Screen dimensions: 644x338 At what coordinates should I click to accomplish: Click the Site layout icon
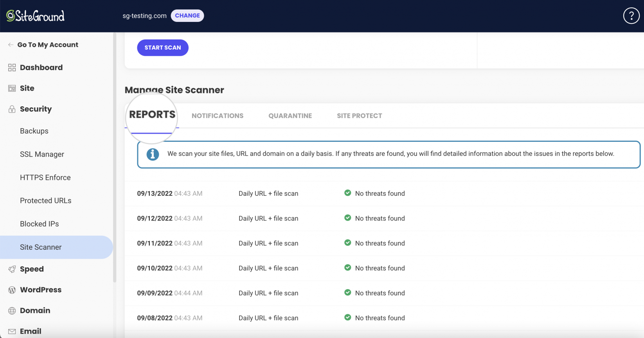[12, 88]
